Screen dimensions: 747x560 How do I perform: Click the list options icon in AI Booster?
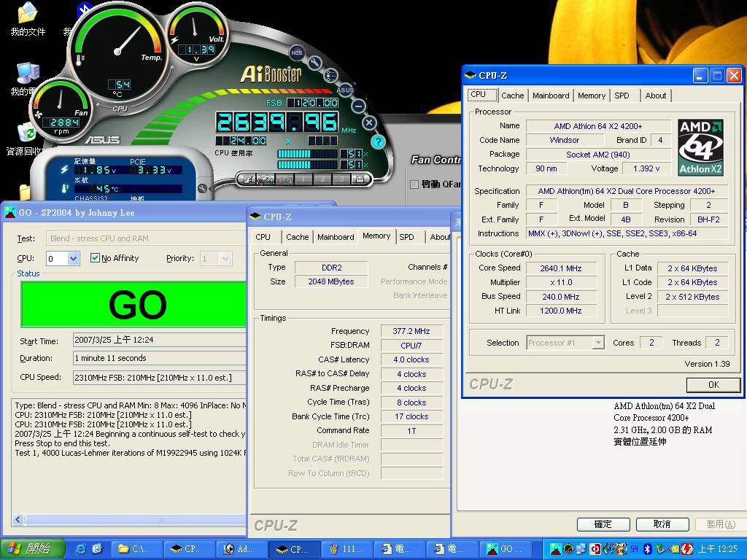coord(331,75)
